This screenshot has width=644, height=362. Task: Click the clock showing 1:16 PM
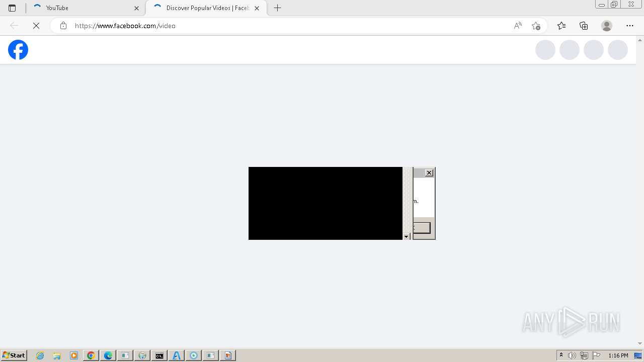(x=618, y=355)
